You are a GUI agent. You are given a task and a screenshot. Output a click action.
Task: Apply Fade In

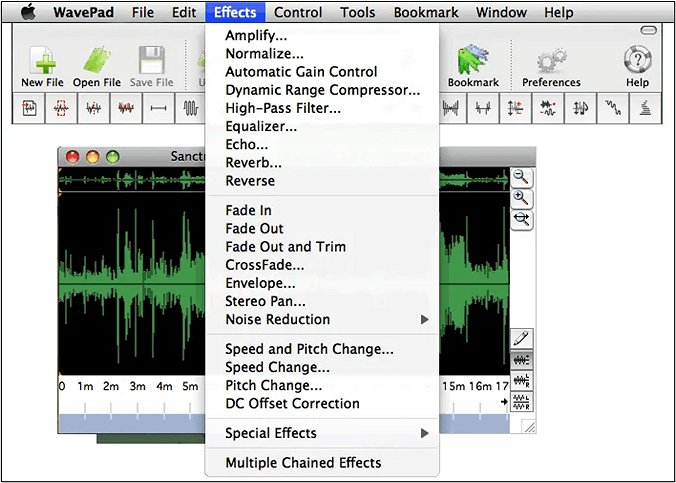tap(322, 210)
